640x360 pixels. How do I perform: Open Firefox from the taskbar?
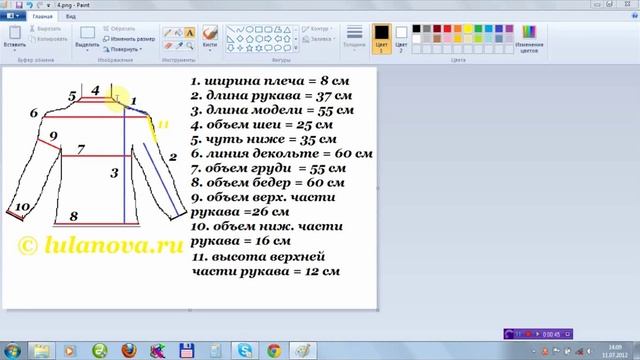pos(129,350)
